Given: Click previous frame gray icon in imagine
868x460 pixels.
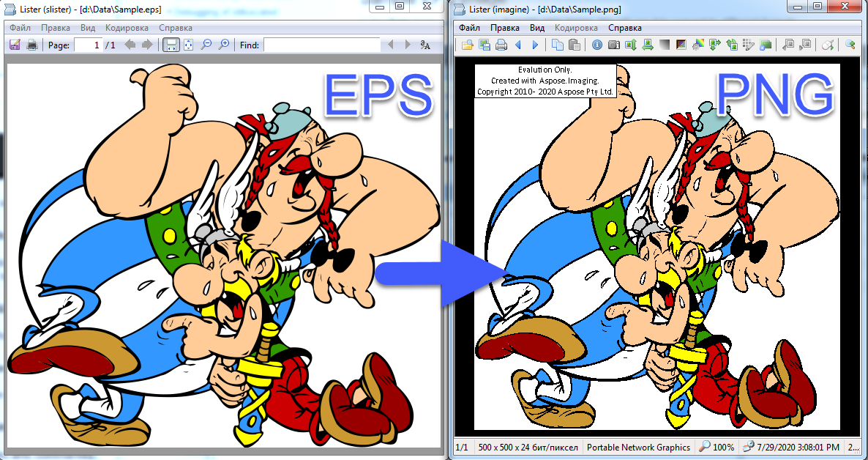Looking at the screenshot, I should [788, 45].
